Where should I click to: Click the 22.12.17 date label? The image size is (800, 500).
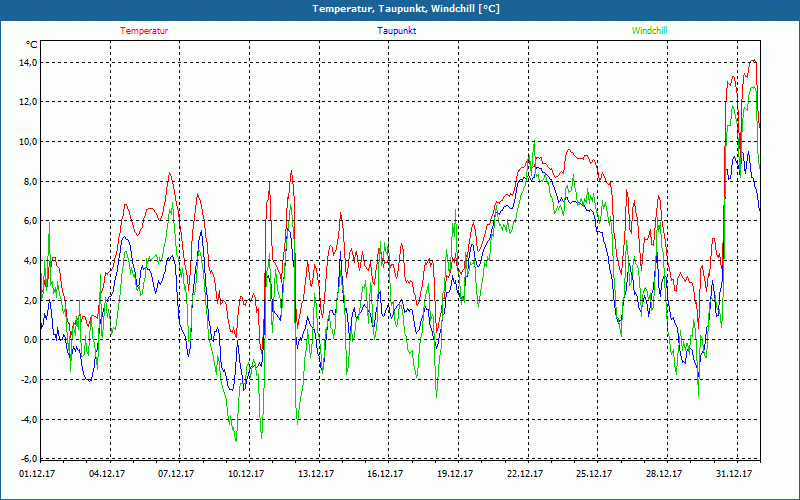pyautogui.click(x=525, y=474)
